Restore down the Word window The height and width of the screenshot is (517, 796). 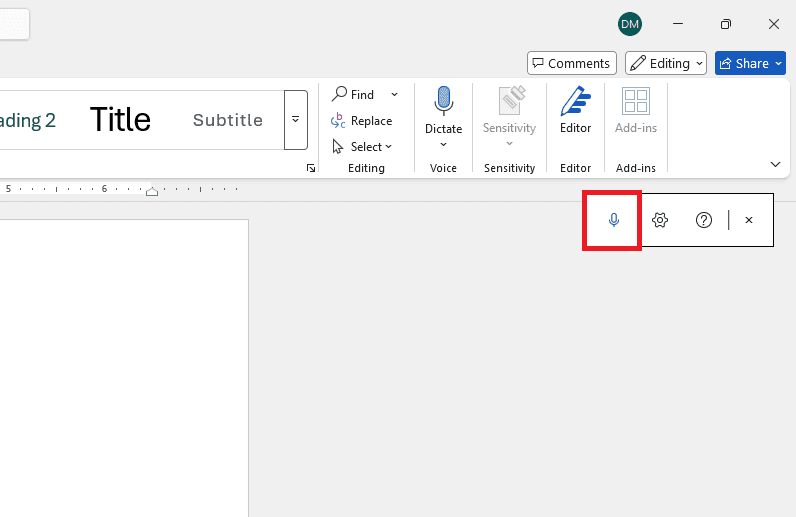point(726,24)
